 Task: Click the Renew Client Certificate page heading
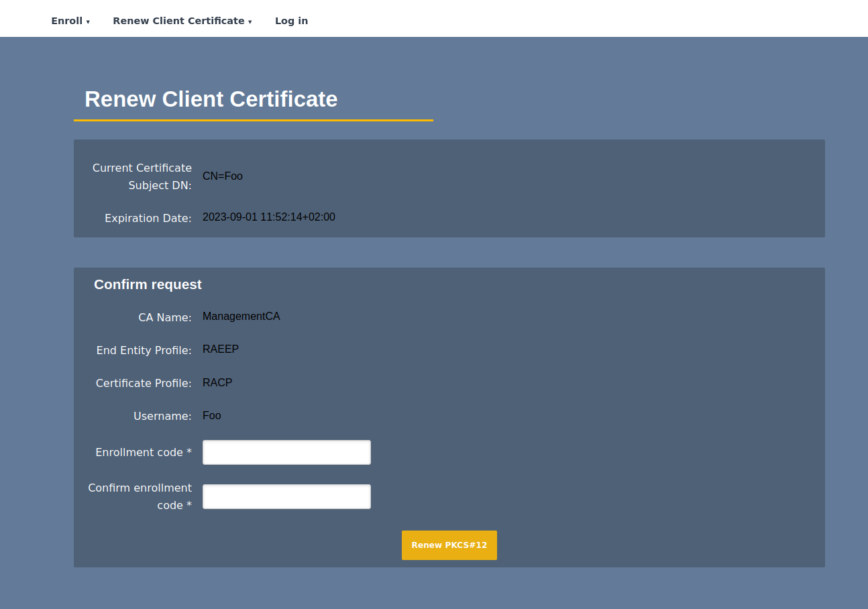tap(211, 99)
